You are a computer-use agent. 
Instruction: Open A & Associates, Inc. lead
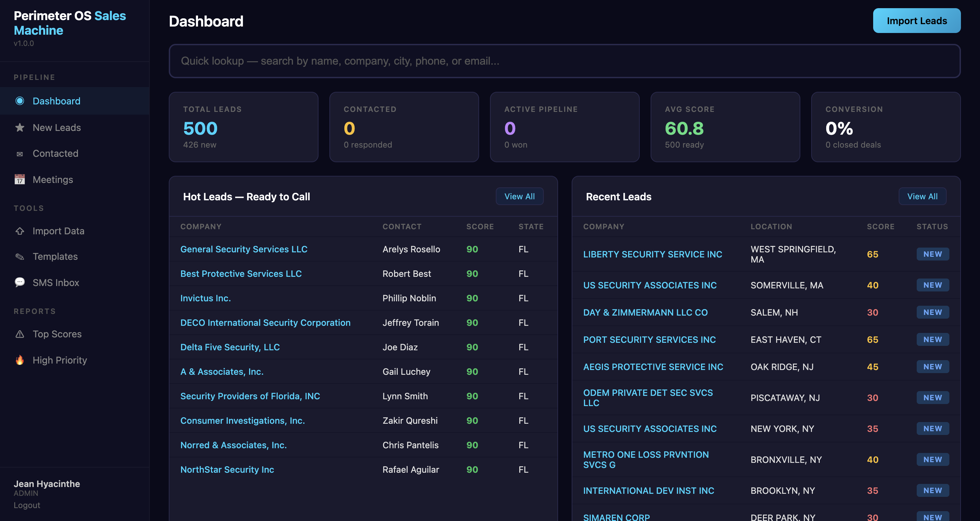222,372
